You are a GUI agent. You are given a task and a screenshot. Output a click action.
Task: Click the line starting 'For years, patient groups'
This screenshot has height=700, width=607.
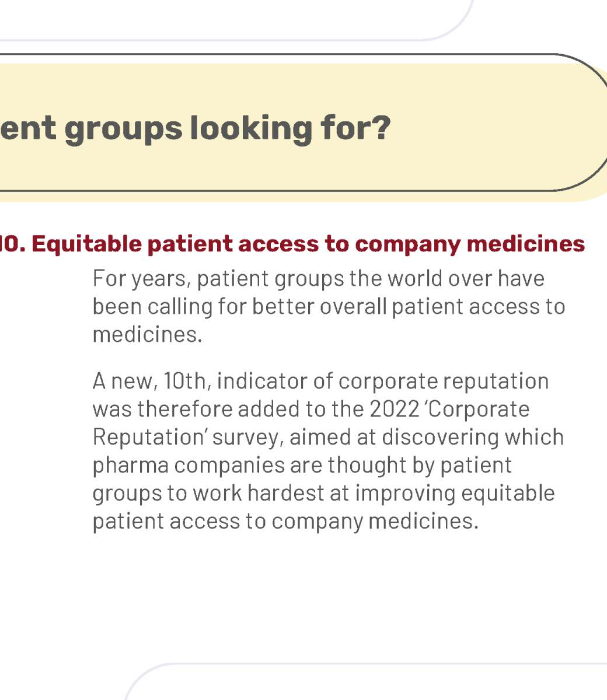(x=319, y=279)
